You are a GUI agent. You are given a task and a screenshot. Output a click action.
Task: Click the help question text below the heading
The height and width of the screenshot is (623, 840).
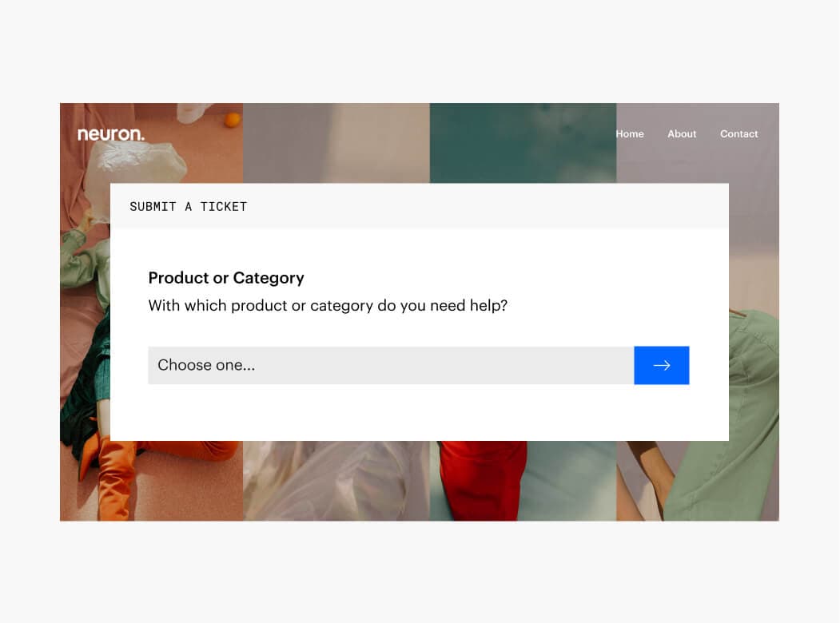(x=328, y=306)
